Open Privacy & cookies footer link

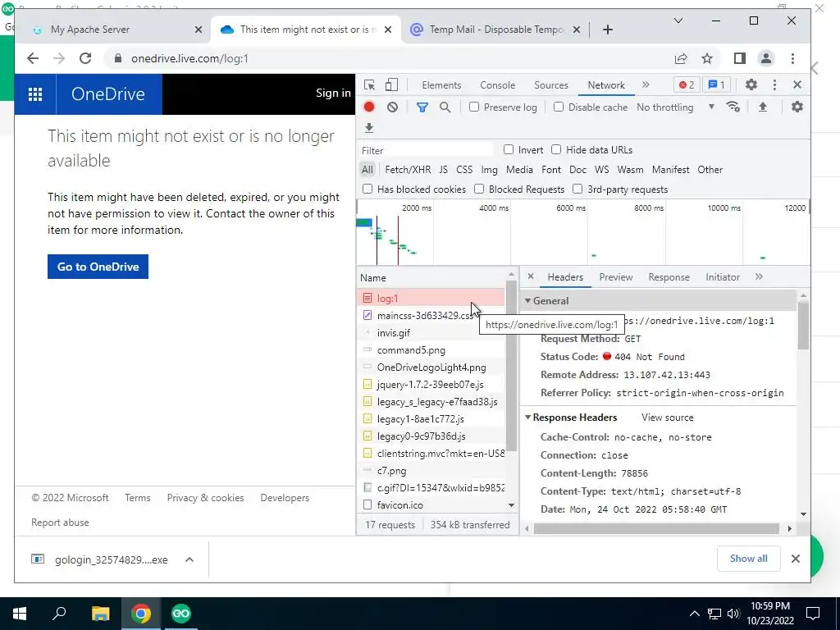tap(205, 498)
